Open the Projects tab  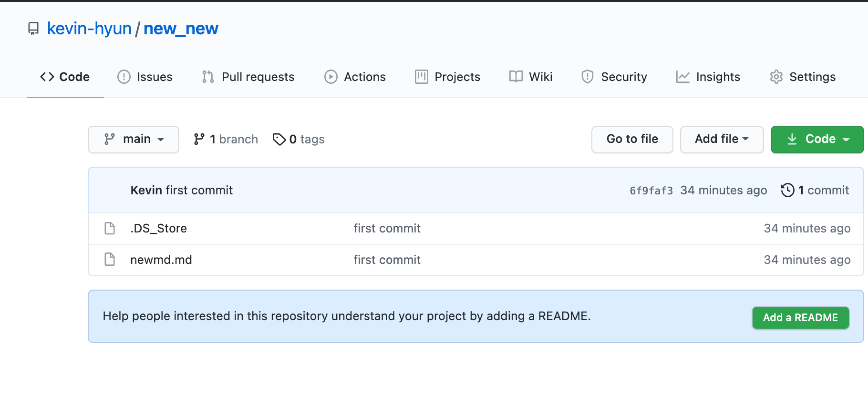pyautogui.click(x=447, y=77)
